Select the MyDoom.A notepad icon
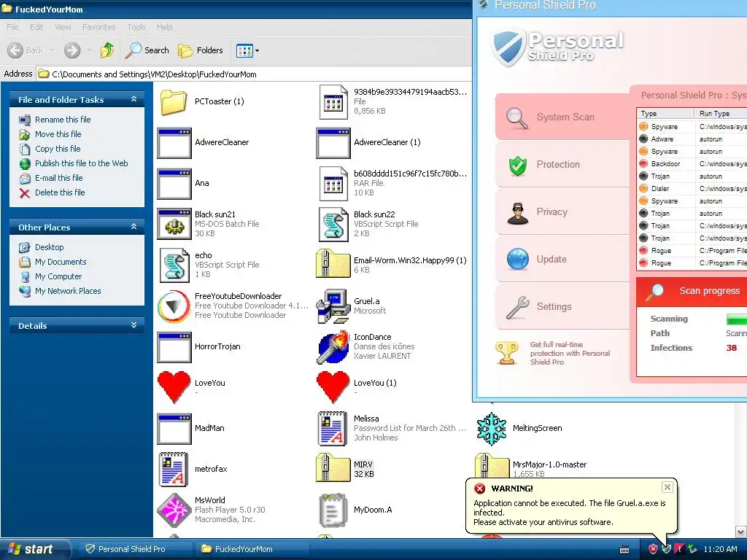This screenshot has height=560, width=747. [333, 510]
